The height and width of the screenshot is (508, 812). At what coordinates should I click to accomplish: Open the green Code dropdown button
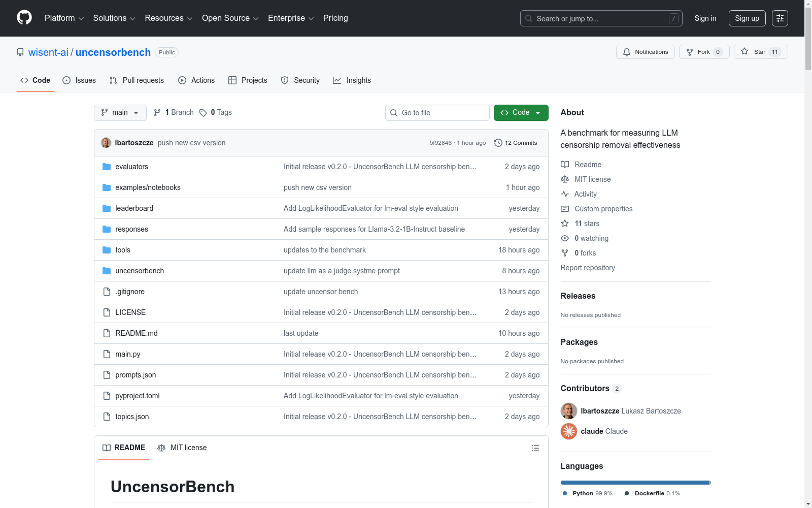click(x=521, y=113)
